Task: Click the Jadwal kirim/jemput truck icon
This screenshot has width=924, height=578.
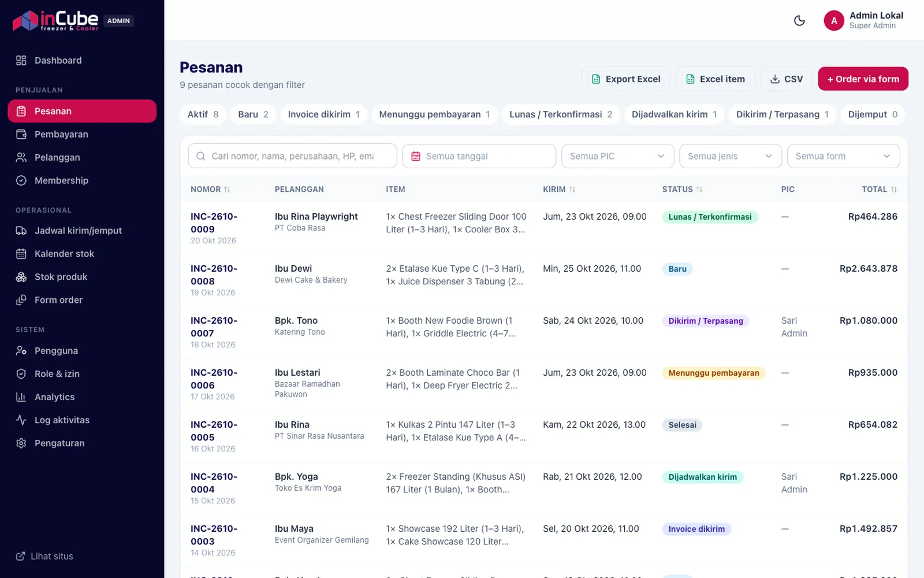Action: (x=21, y=231)
